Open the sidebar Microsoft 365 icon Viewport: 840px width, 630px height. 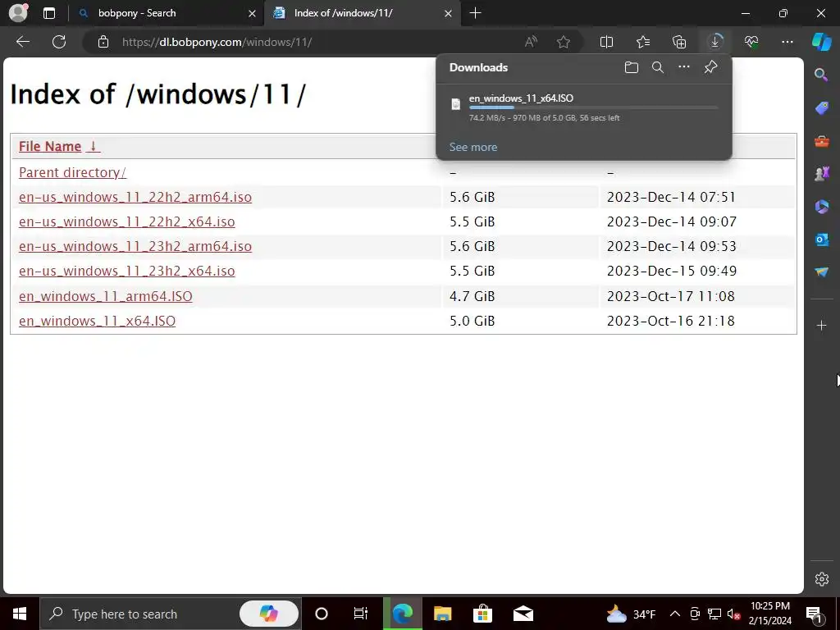[x=822, y=207]
